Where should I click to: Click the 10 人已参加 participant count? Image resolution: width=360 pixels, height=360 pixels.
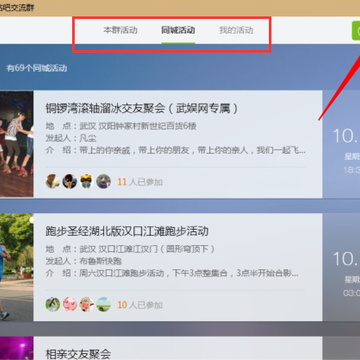(x=140, y=305)
